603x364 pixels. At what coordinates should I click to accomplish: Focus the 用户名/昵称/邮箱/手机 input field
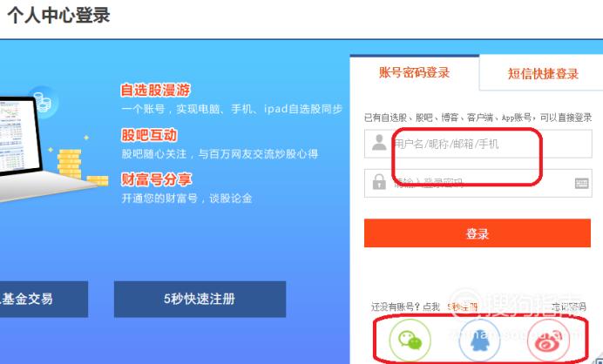click(478, 144)
